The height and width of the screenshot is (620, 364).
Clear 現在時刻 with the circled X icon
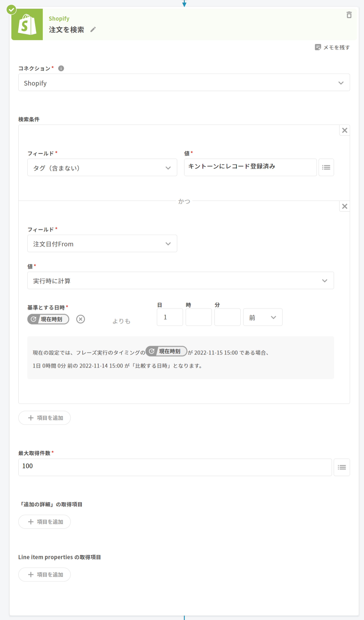80,319
